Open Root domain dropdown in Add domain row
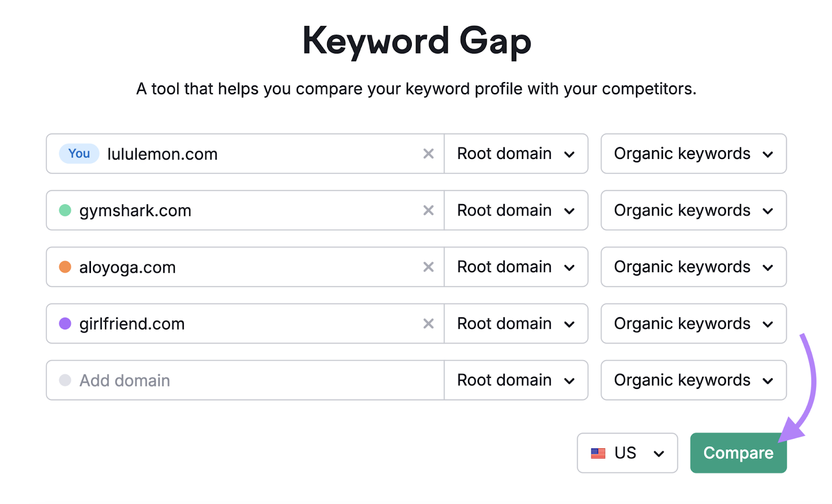 (x=516, y=380)
